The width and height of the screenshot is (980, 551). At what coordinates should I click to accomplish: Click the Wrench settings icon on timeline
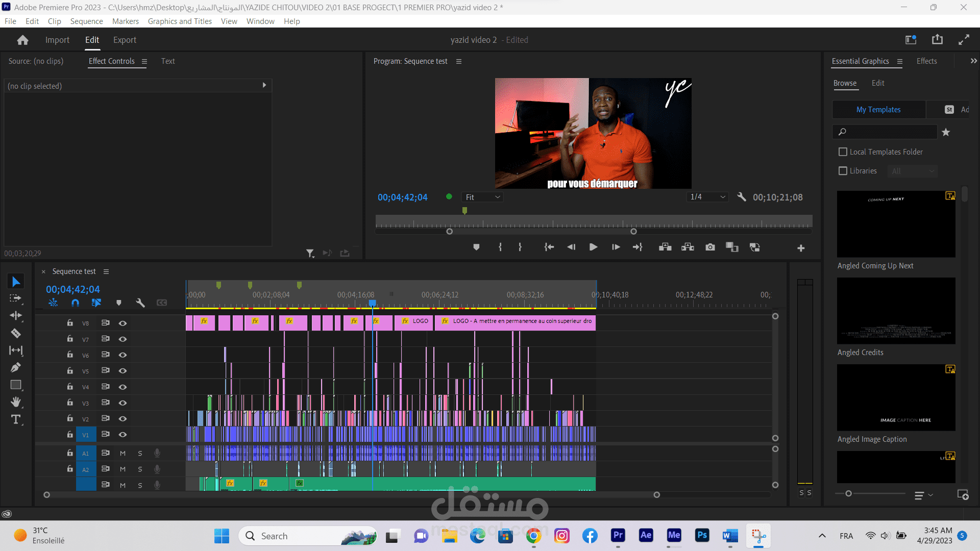coord(140,303)
